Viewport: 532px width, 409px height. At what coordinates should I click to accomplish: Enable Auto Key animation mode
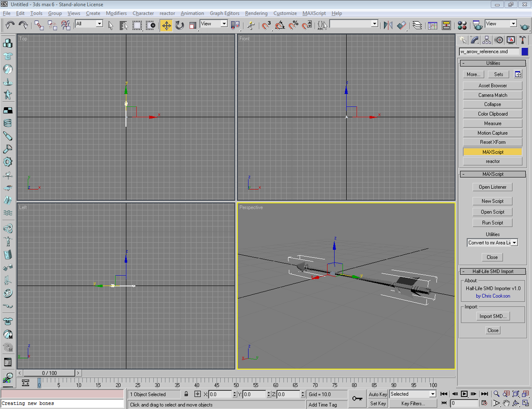tap(377, 393)
